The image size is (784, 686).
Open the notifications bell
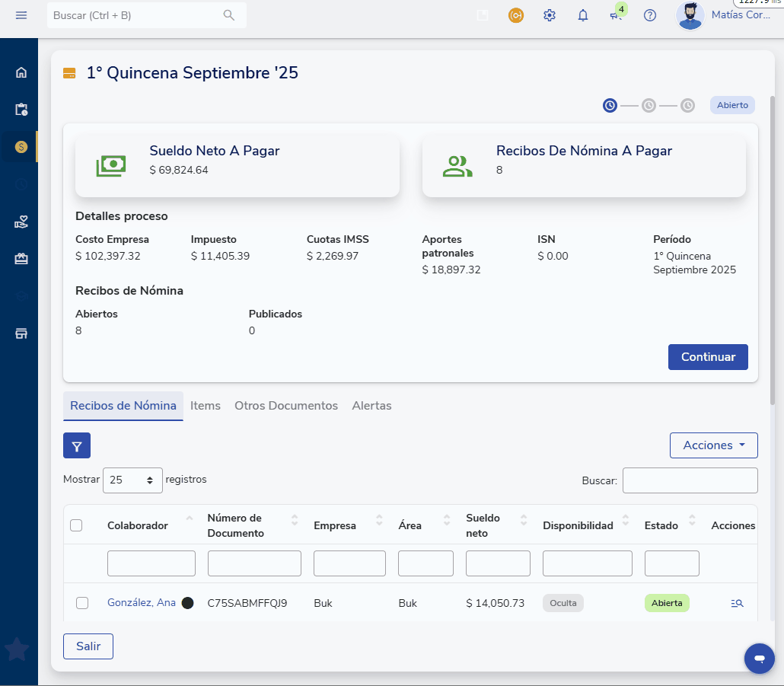583,15
